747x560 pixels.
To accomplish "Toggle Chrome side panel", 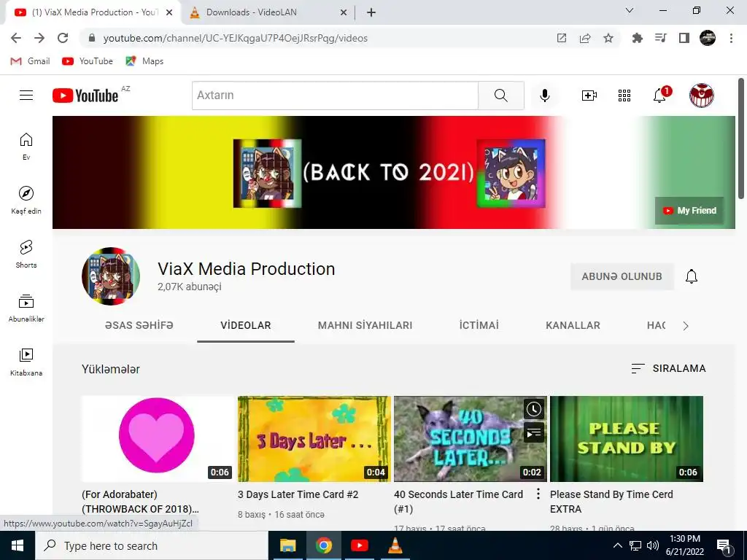I will click(684, 38).
